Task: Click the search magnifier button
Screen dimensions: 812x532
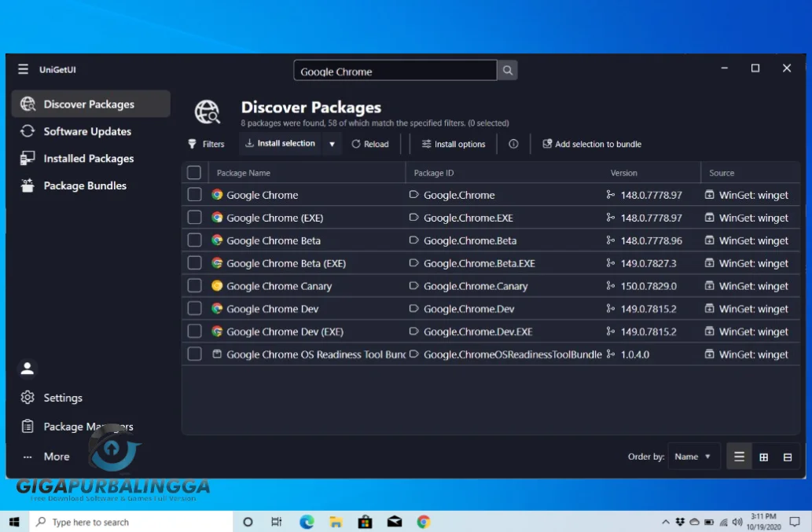Action: coord(508,71)
